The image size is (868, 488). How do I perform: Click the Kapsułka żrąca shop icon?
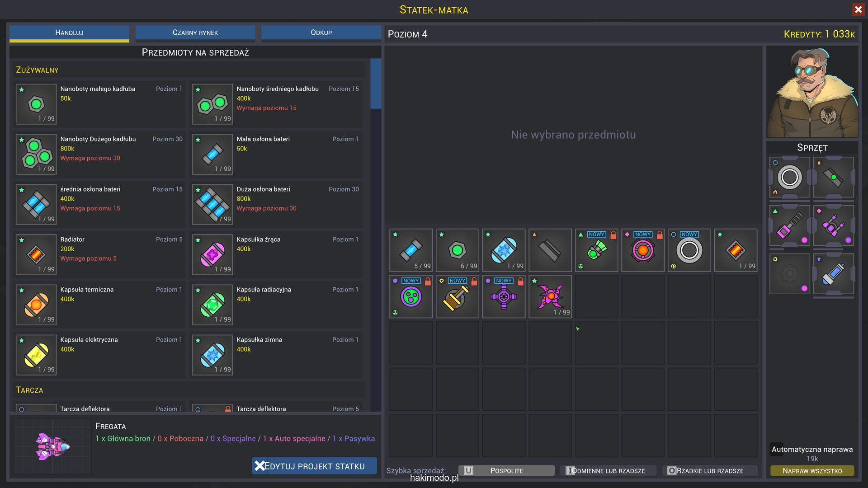[x=212, y=254]
